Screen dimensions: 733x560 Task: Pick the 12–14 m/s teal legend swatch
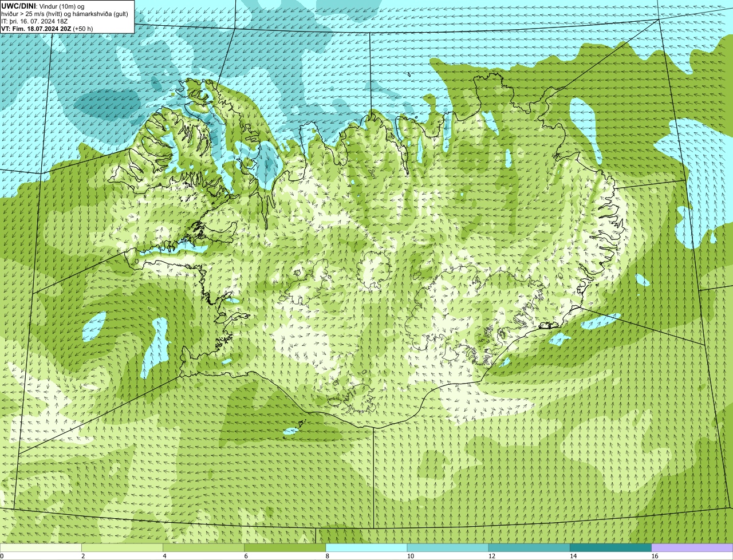[530, 547]
